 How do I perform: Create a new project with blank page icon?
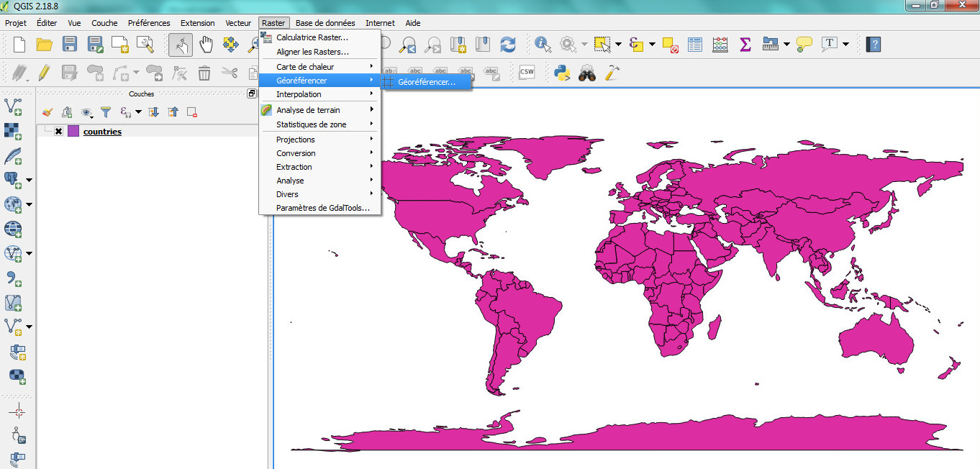tap(19, 45)
